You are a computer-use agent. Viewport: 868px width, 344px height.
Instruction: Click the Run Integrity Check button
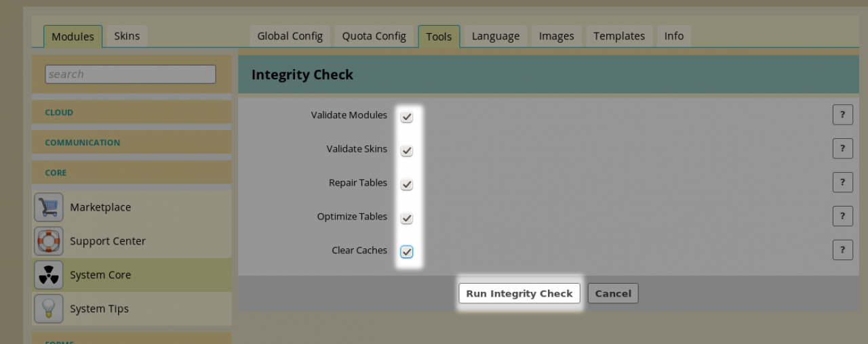point(519,293)
